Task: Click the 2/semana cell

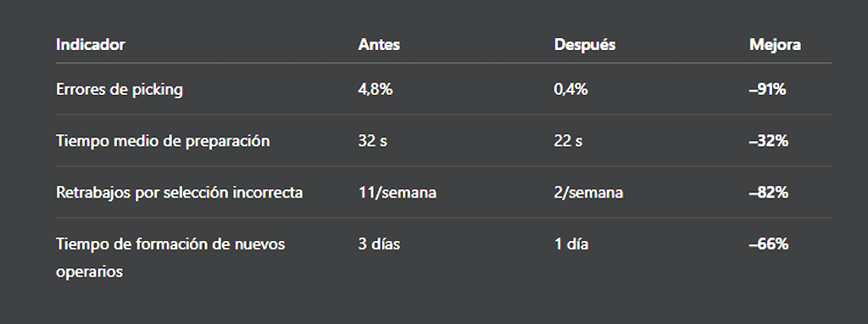Action: pos(588,193)
